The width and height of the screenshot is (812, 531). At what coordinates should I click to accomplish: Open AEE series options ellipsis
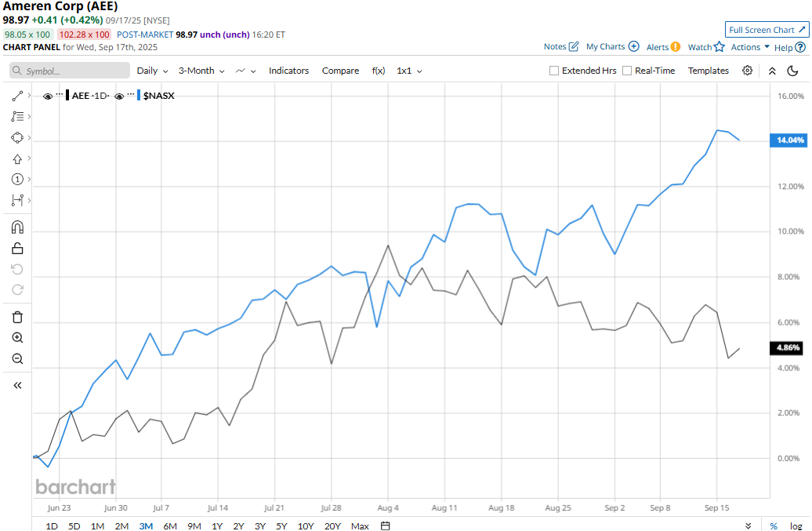[60, 95]
